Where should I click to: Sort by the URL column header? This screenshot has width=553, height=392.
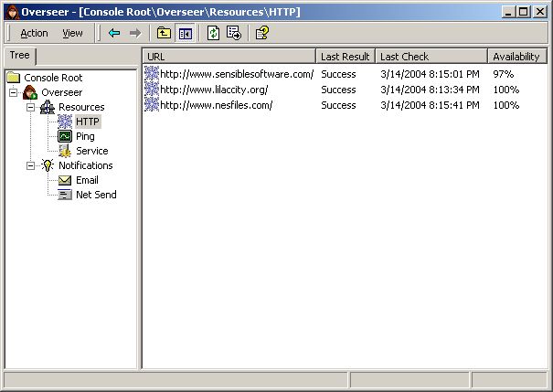229,57
